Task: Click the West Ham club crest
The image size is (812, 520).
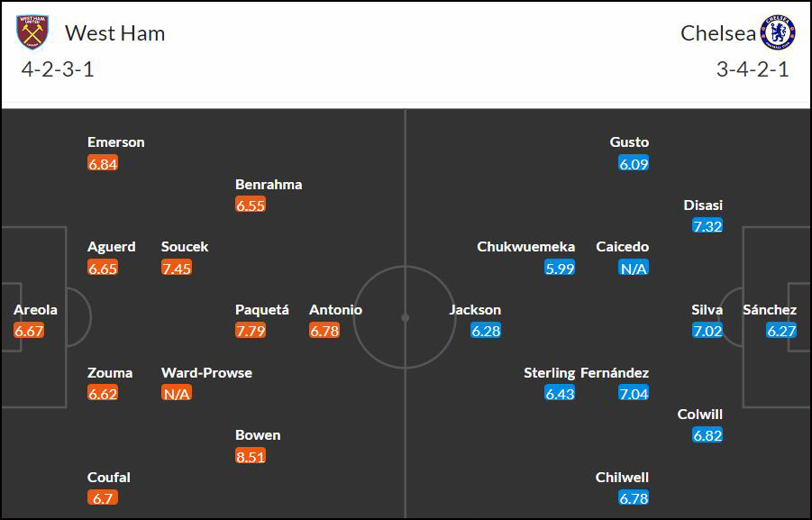Action: point(32,32)
